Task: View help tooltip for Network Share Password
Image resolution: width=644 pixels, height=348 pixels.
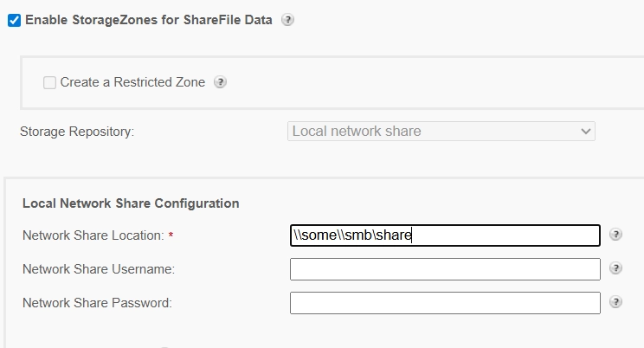Action: (615, 302)
